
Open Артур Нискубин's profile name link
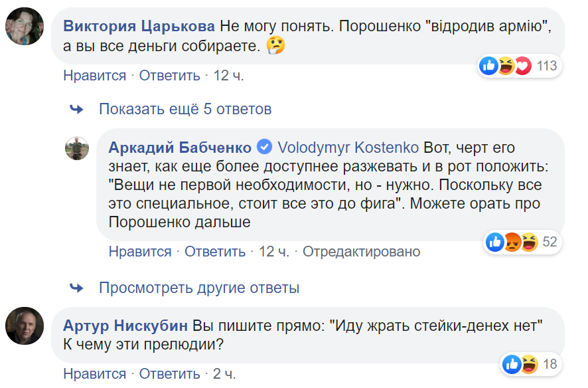(x=125, y=326)
